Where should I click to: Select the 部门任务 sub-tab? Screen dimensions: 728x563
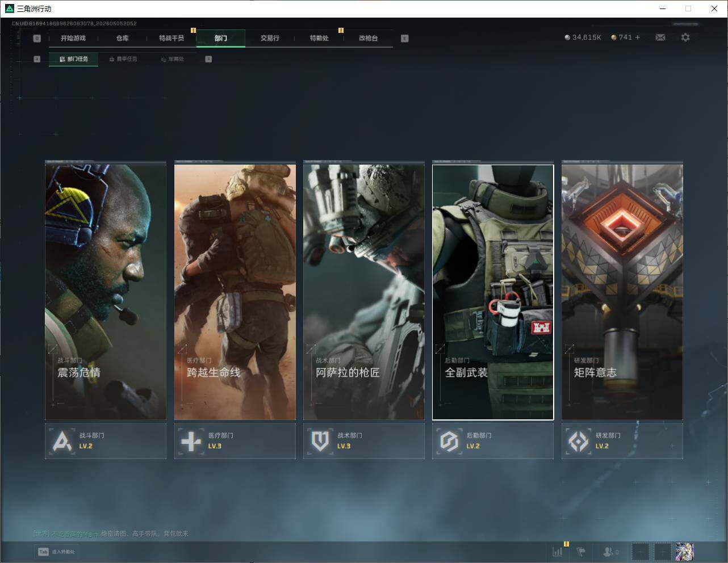pos(73,59)
